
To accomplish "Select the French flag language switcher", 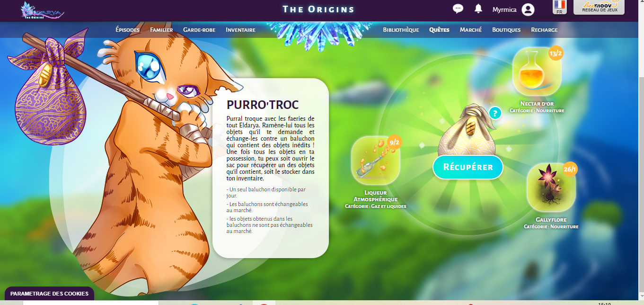I will click(x=560, y=7).
